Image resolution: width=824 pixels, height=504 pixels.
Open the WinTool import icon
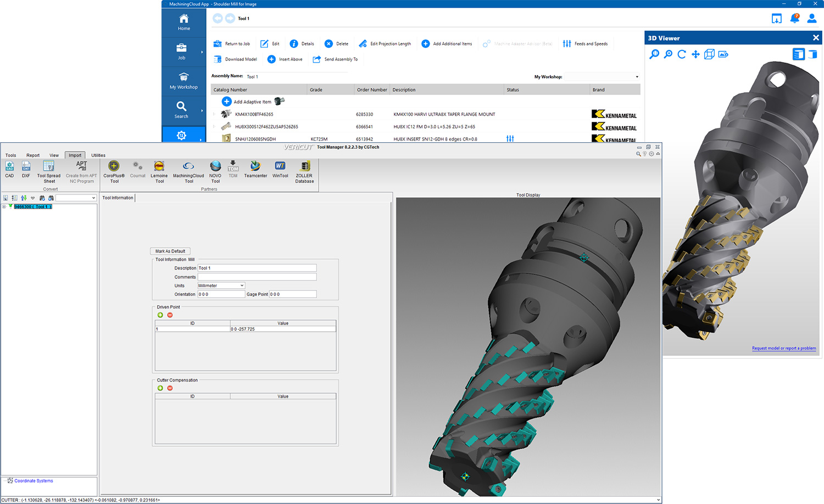point(280,166)
